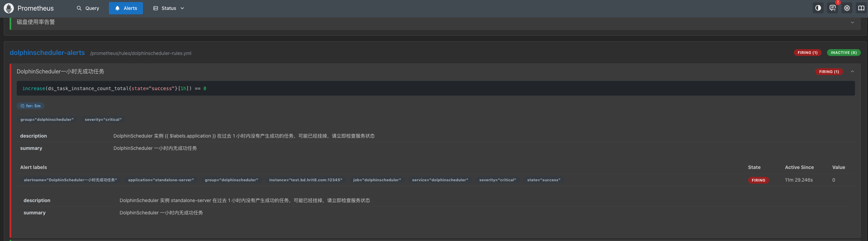Click the 'for: 5m' badge

click(30, 106)
